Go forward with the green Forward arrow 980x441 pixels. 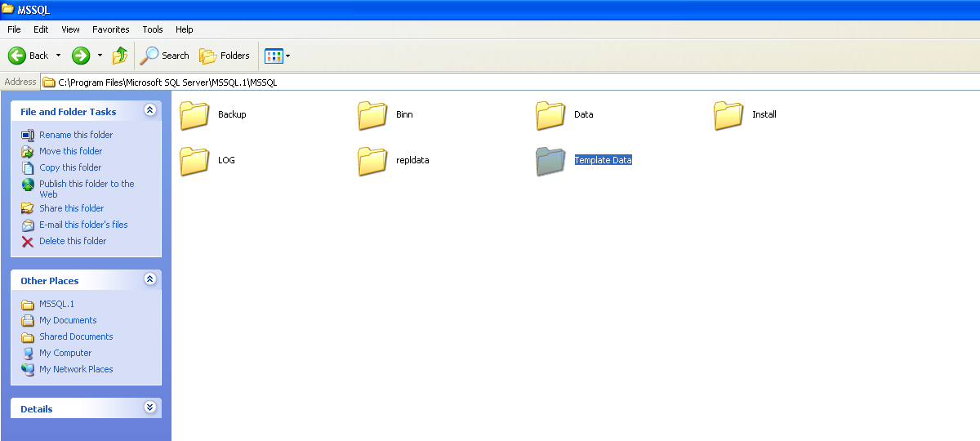[x=81, y=56]
